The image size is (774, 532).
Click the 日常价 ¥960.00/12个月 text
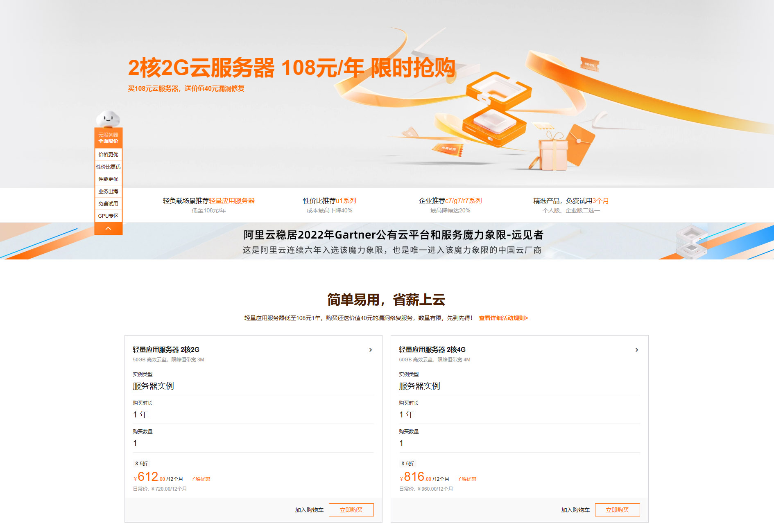[x=426, y=489]
